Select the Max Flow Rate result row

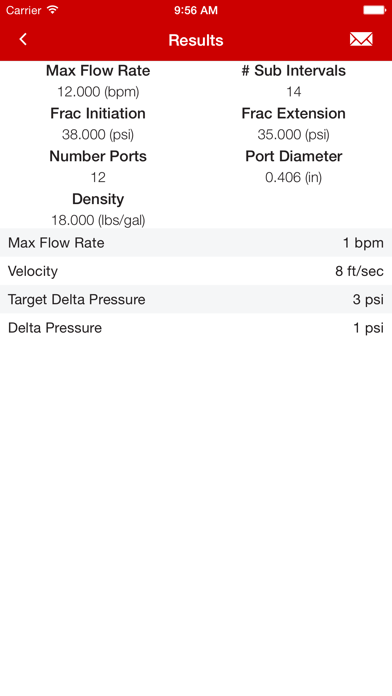pyautogui.click(x=196, y=243)
